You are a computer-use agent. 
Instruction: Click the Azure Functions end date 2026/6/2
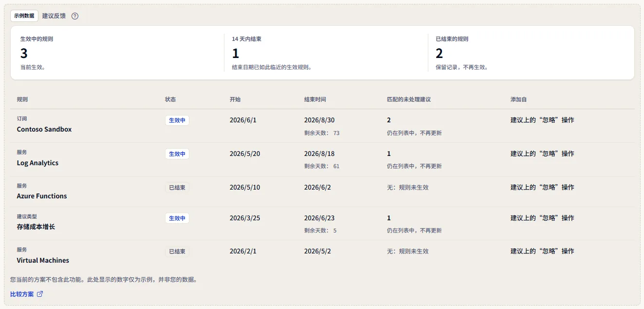click(317, 188)
